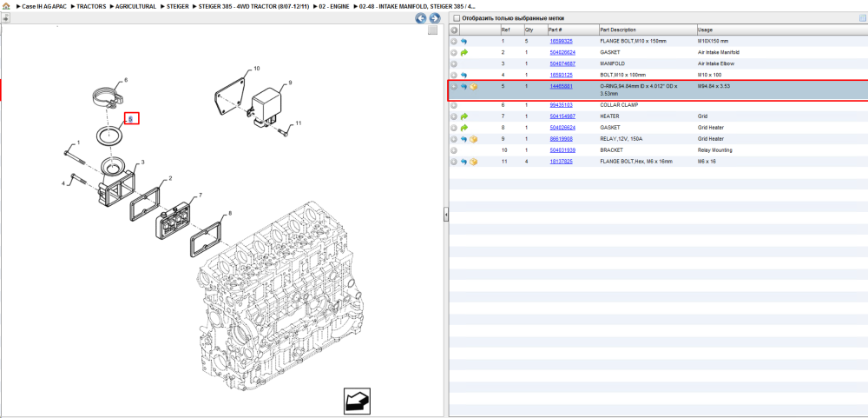868x418 pixels.
Task: Select the 'Relay Mounting' usage cell
Action: pos(715,150)
